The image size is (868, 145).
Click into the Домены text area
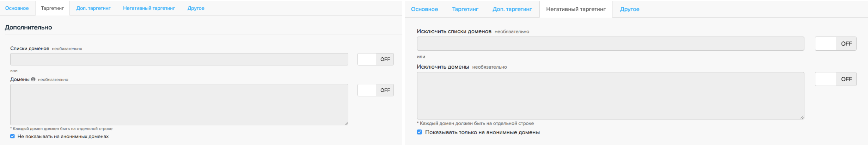pos(179,105)
